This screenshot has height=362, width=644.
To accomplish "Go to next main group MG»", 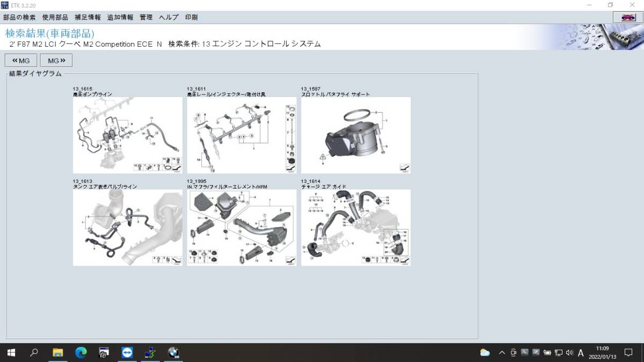I will (x=56, y=61).
